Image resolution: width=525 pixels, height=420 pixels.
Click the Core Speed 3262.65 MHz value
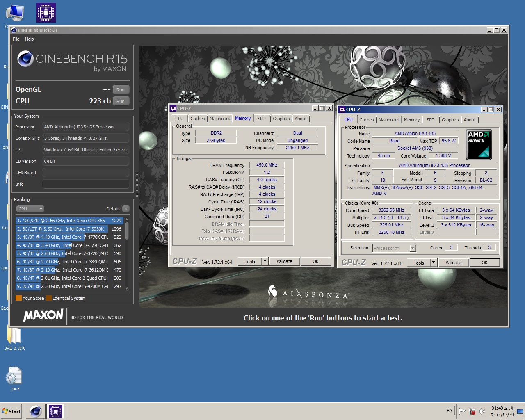(392, 210)
